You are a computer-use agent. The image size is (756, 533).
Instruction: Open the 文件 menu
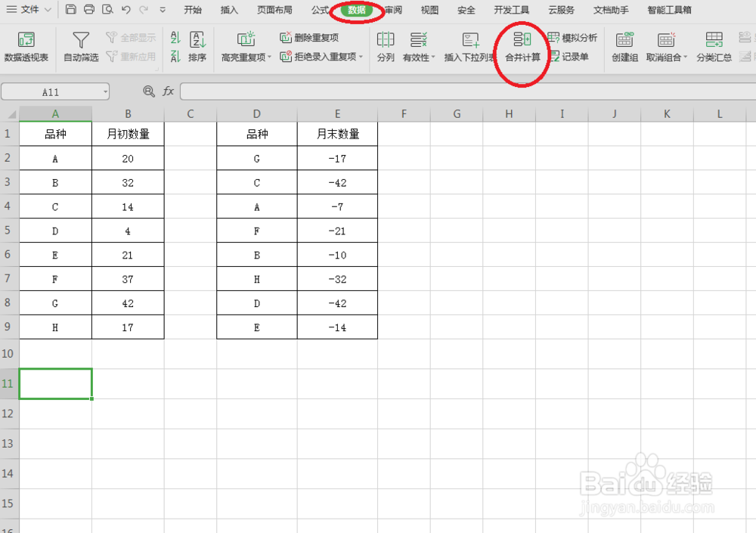pyautogui.click(x=29, y=10)
